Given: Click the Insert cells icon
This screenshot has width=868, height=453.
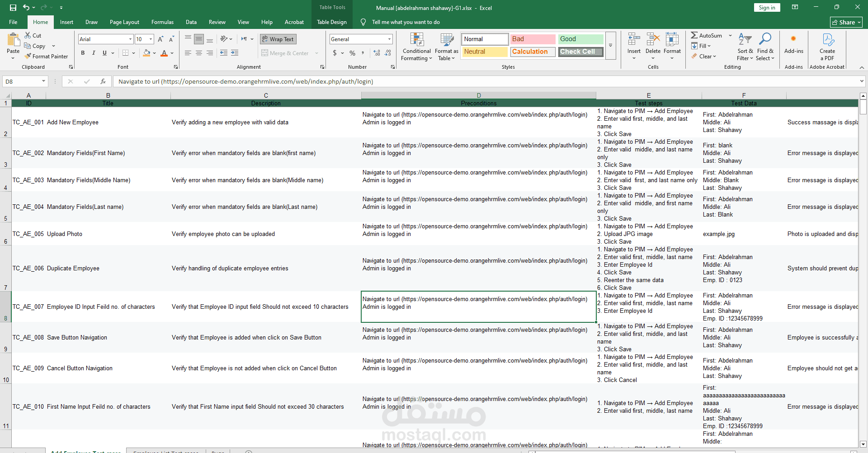Looking at the screenshot, I should click(634, 40).
